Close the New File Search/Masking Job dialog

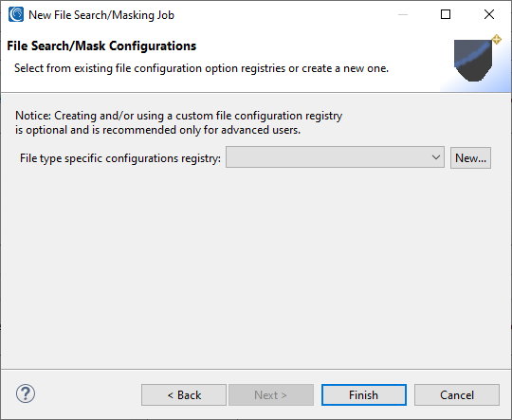pyautogui.click(x=489, y=15)
